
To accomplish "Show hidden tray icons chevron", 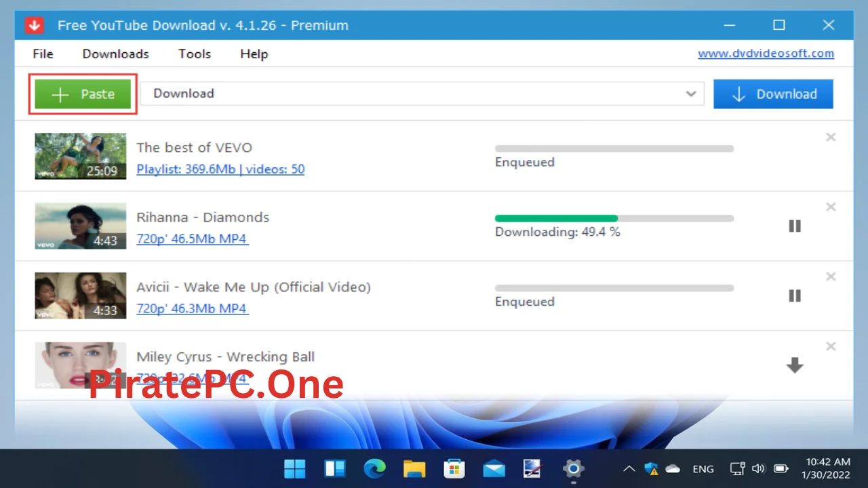I will pyautogui.click(x=629, y=468).
